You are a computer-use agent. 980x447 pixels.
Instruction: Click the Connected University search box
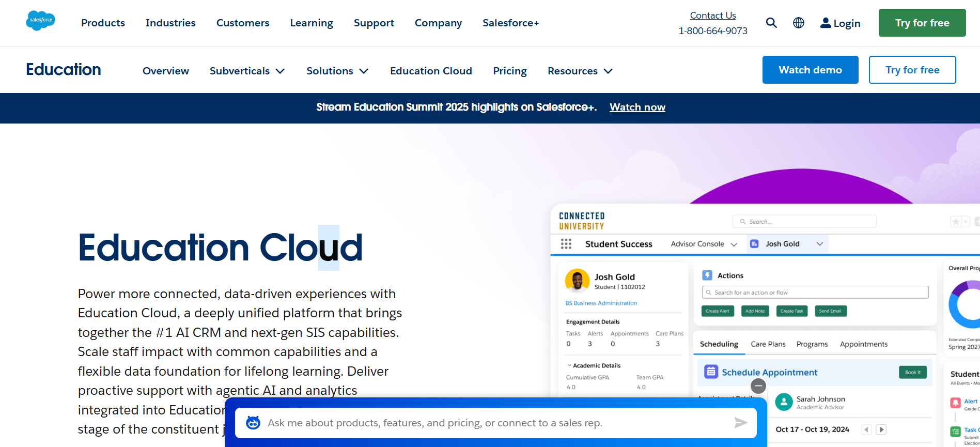click(x=804, y=222)
